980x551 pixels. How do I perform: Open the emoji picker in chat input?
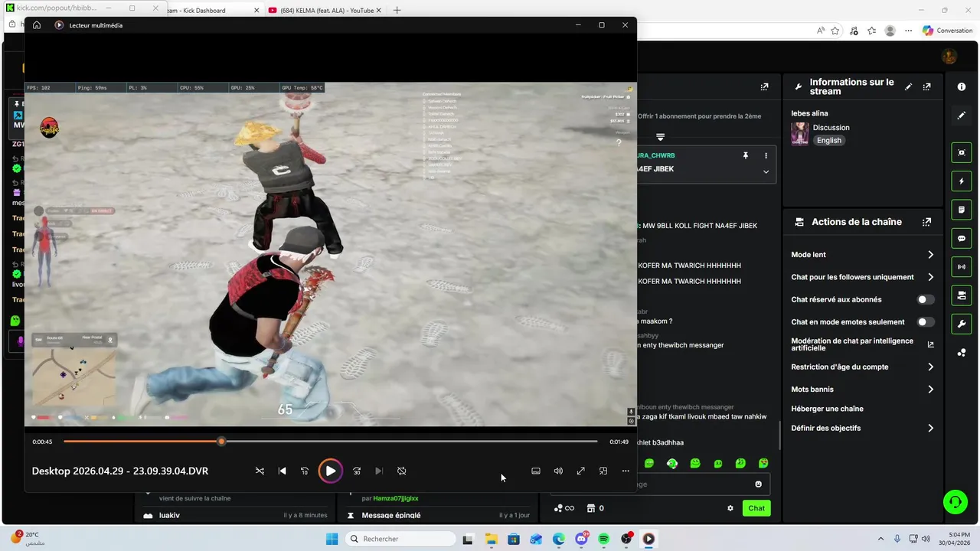(x=759, y=484)
